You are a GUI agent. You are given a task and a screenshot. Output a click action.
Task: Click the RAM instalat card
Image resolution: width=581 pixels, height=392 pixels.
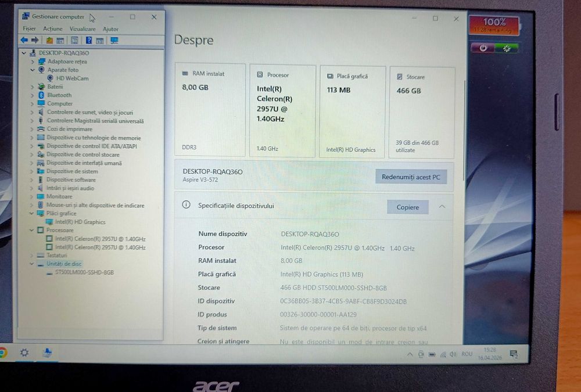(210, 110)
